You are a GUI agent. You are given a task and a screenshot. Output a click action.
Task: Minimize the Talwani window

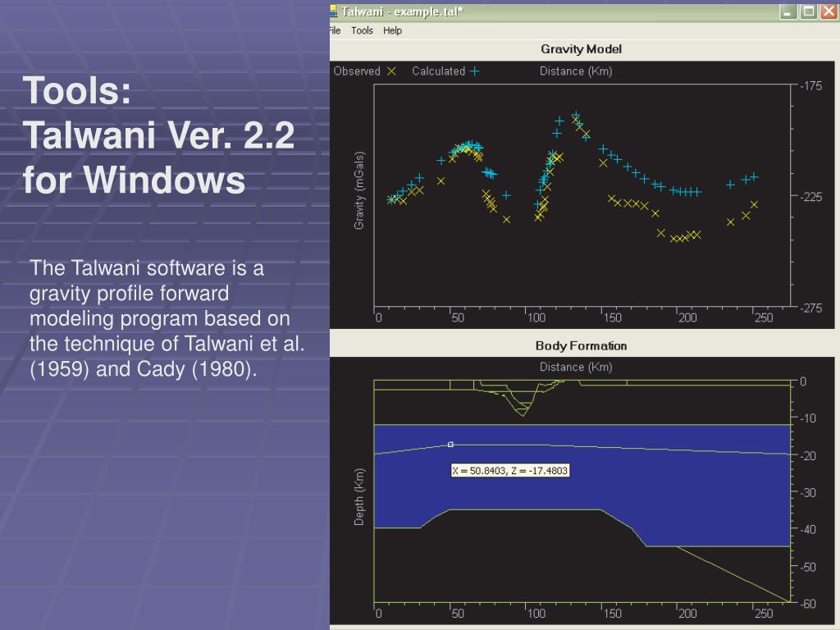tap(787, 11)
